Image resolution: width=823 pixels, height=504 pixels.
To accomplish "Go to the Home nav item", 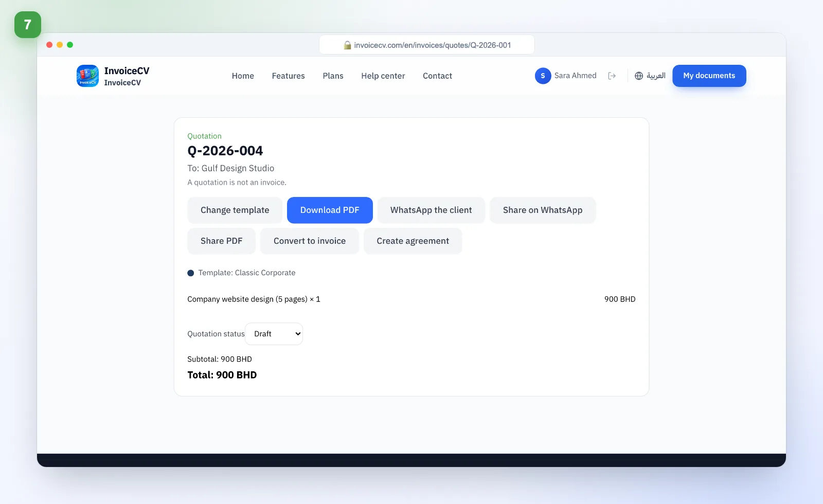I will [243, 76].
